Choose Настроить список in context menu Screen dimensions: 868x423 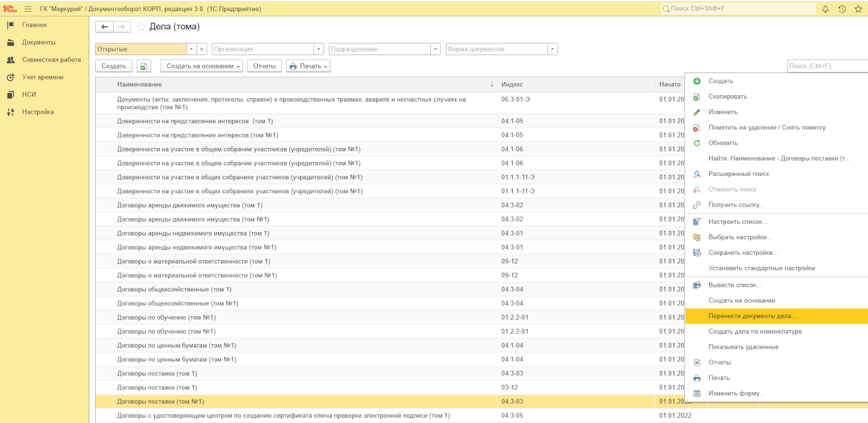737,222
